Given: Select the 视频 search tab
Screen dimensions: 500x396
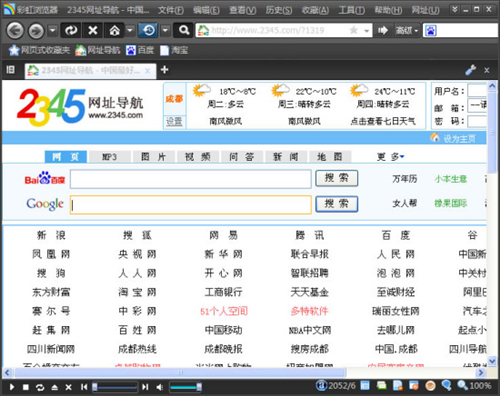Looking at the screenshot, I should [x=198, y=157].
